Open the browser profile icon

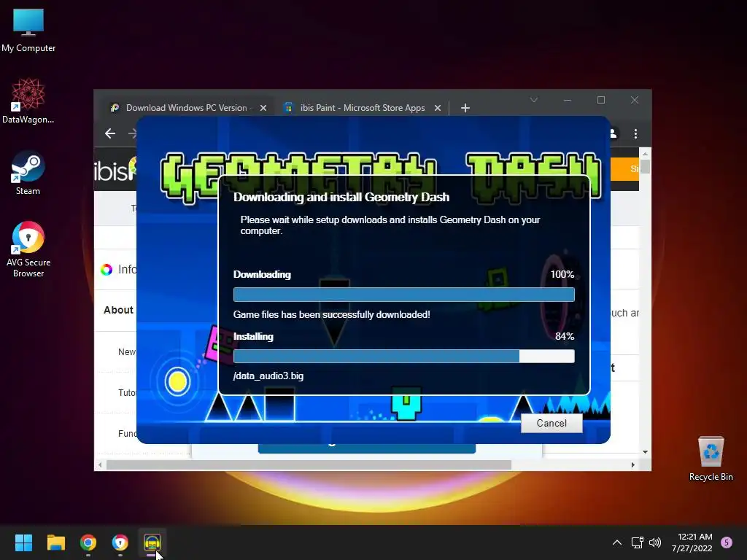[613, 134]
